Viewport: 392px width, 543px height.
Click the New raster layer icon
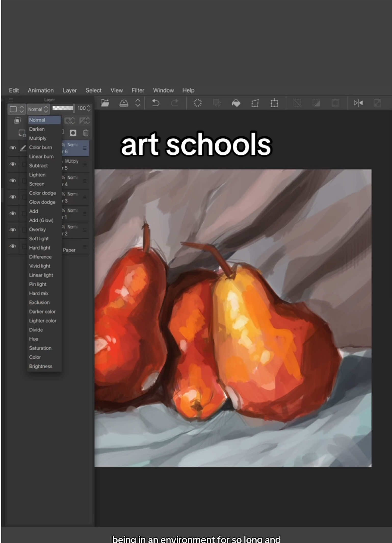tap(22, 133)
